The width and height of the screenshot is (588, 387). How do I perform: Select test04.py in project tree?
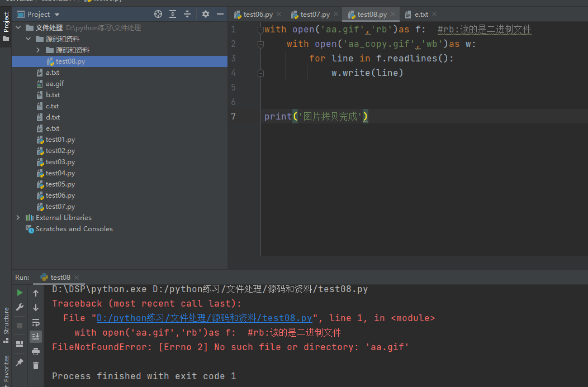tap(60, 173)
